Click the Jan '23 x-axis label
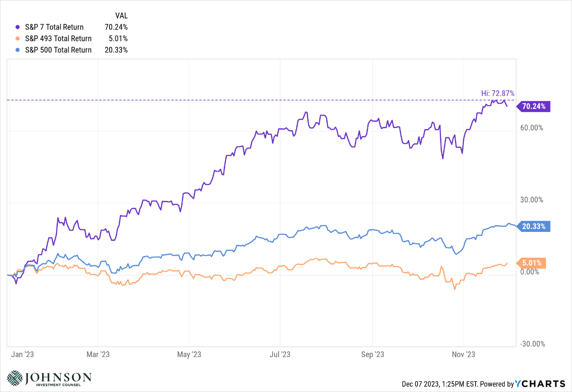The height and width of the screenshot is (392, 572). point(23,354)
